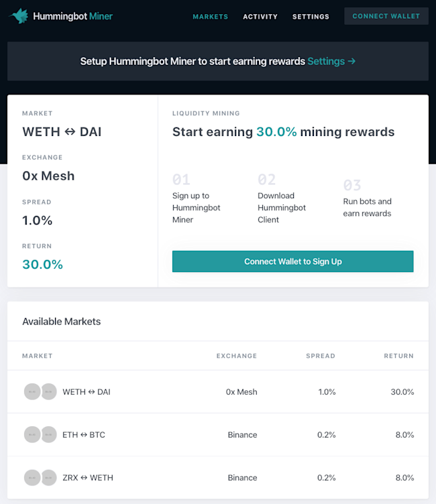Select the WETH ↔ DAI market row
This screenshot has width=436, height=504.
(218, 391)
